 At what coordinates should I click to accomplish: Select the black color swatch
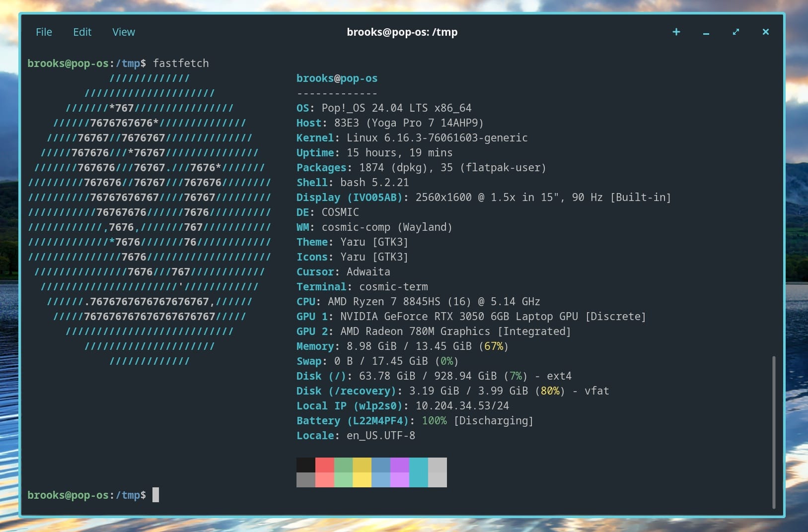pyautogui.click(x=306, y=465)
